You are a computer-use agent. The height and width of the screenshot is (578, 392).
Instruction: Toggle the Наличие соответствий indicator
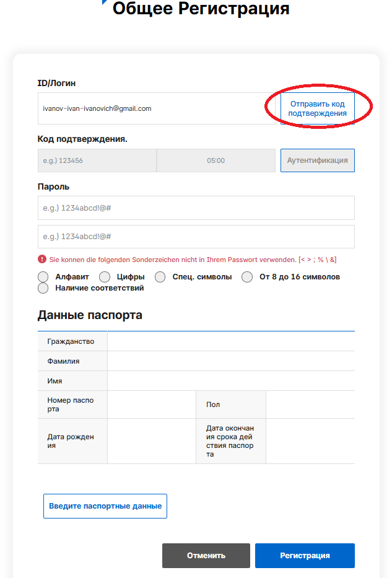pos(43,288)
